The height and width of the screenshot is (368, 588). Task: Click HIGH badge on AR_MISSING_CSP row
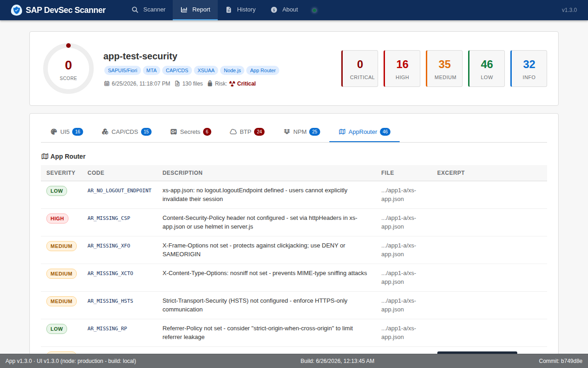point(57,218)
